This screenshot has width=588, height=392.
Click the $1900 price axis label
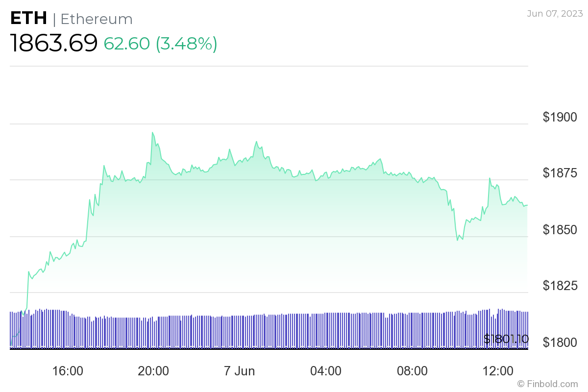point(560,117)
